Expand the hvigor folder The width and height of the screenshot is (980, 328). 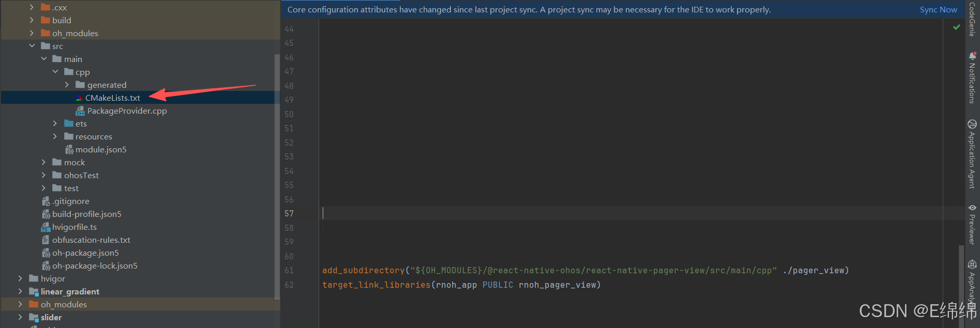[20, 278]
